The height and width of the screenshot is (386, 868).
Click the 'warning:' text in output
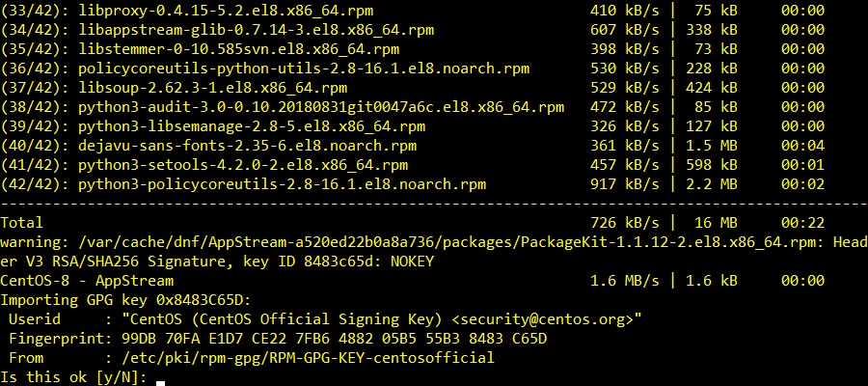[x=35, y=242]
